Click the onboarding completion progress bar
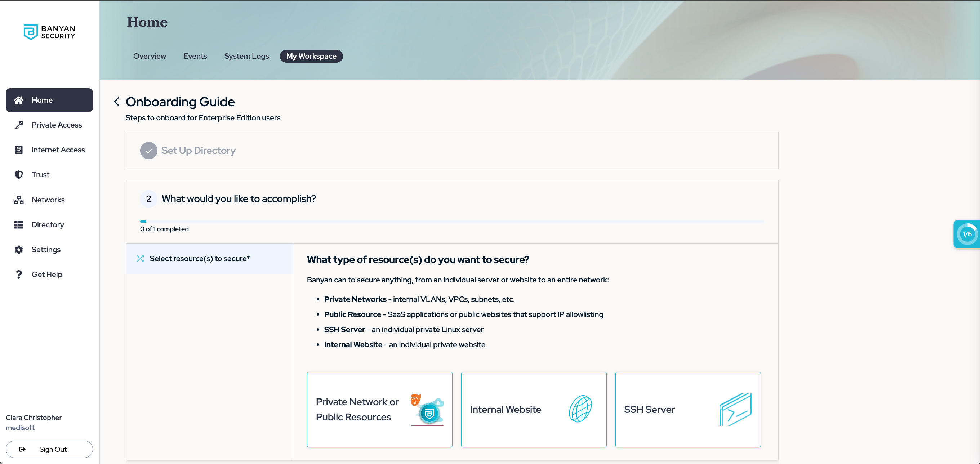 point(451,221)
